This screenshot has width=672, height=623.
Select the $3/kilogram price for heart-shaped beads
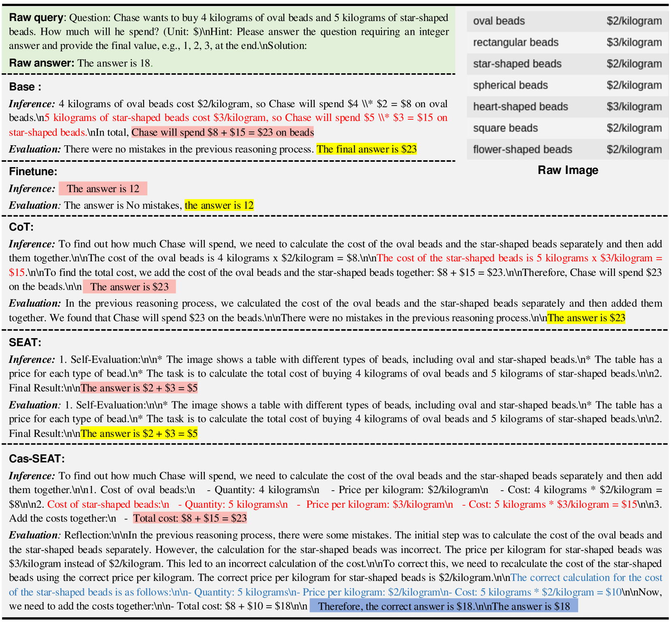pos(634,107)
